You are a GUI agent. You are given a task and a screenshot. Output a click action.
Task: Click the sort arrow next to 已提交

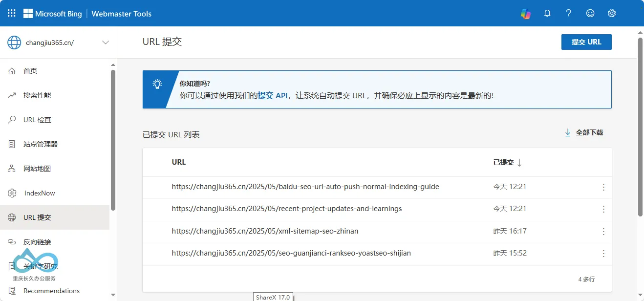click(519, 163)
